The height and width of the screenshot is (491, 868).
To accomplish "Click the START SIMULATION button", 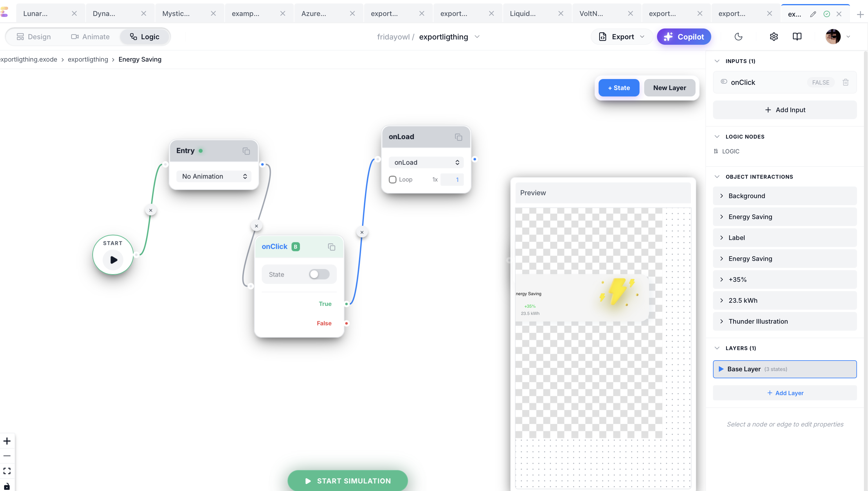I will pyautogui.click(x=347, y=481).
